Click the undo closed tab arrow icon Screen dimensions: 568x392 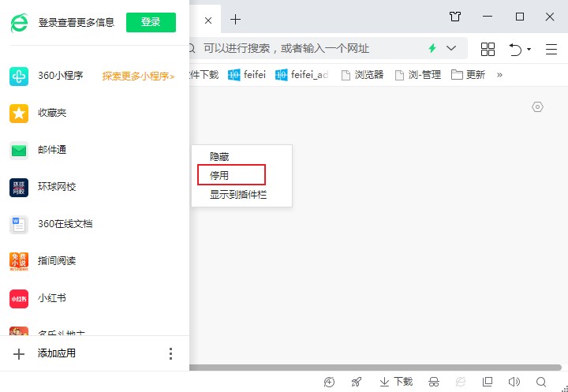[515, 49]
